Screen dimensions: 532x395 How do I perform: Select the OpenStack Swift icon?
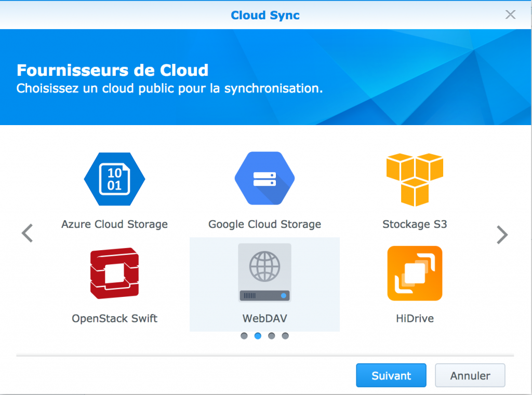[x=114, y=273]
